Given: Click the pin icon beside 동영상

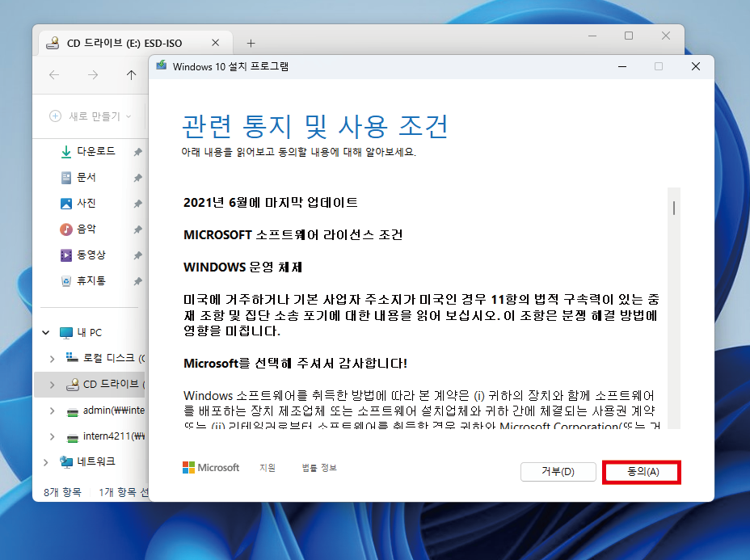Looking at the screenshot, I should click(x=137, y=255).
